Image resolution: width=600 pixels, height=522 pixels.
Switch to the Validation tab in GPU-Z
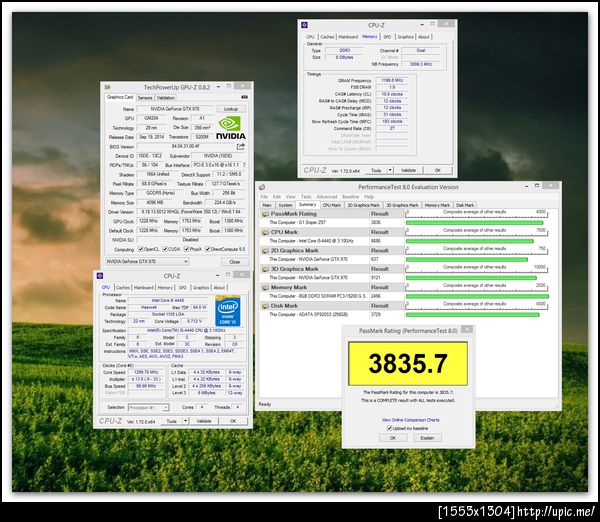click(166, 98)
